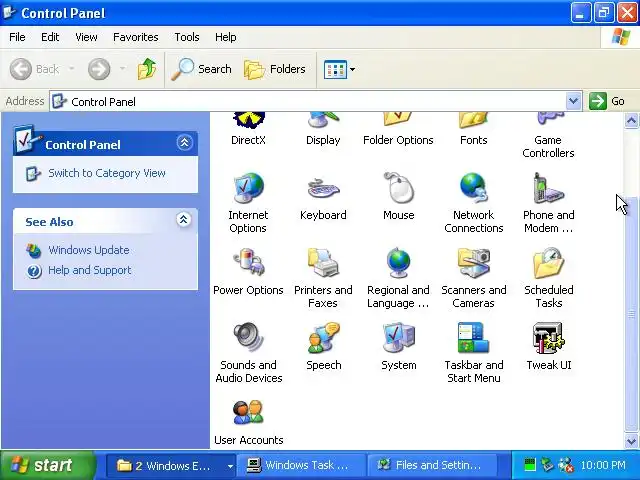
Task: Open the Speech applet icon
Action: point(323,347)
